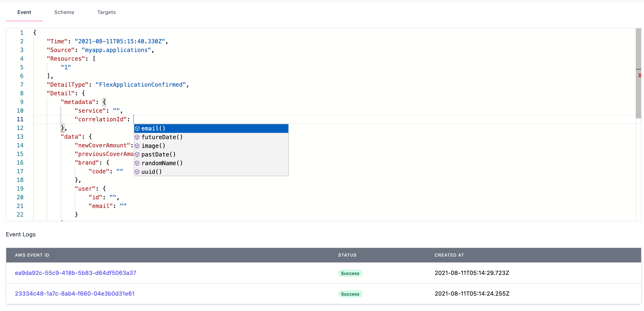Select the Event tab
The width and height of the screenshot is (644, 311).
(x=24, y=12)
